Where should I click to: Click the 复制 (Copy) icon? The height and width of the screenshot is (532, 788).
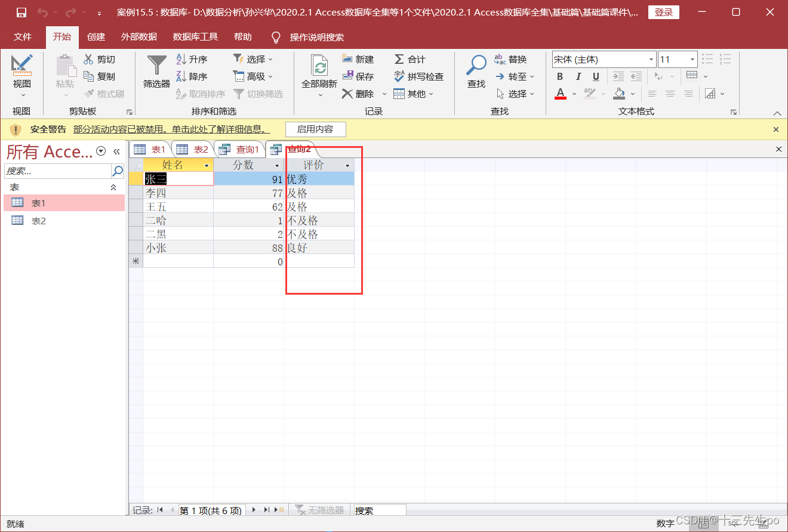(x=88, y=76)
